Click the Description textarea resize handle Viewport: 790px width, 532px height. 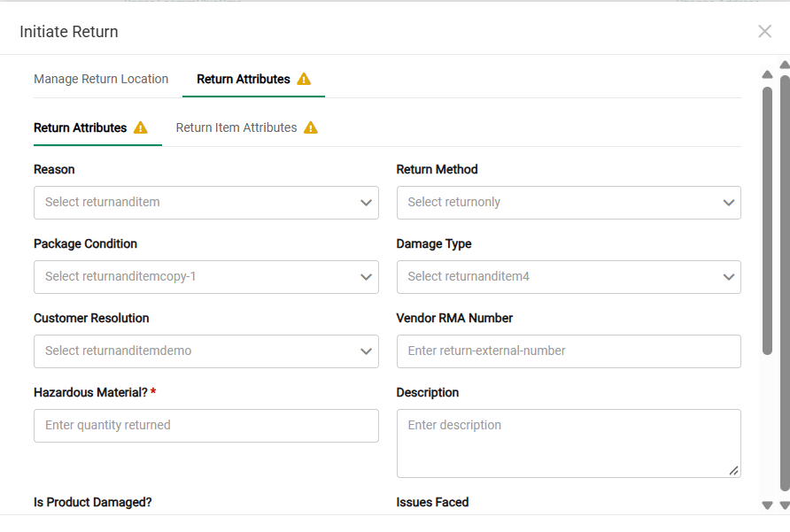(x=733, y=471)
